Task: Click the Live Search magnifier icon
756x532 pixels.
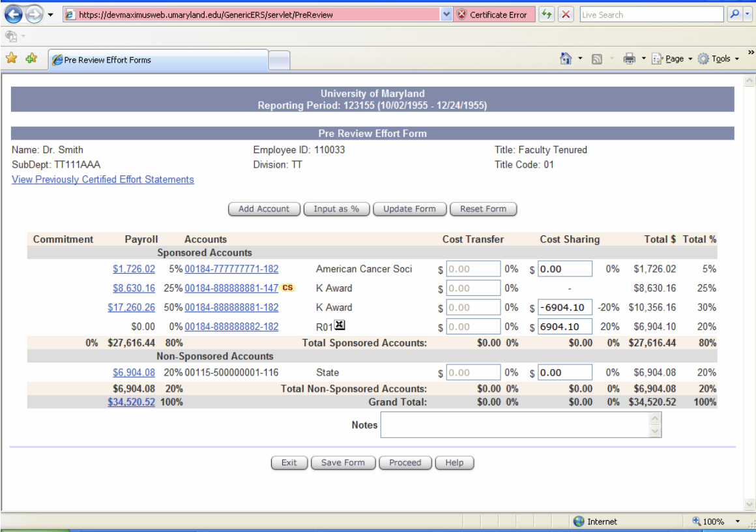Action: (x=734, y=14)
